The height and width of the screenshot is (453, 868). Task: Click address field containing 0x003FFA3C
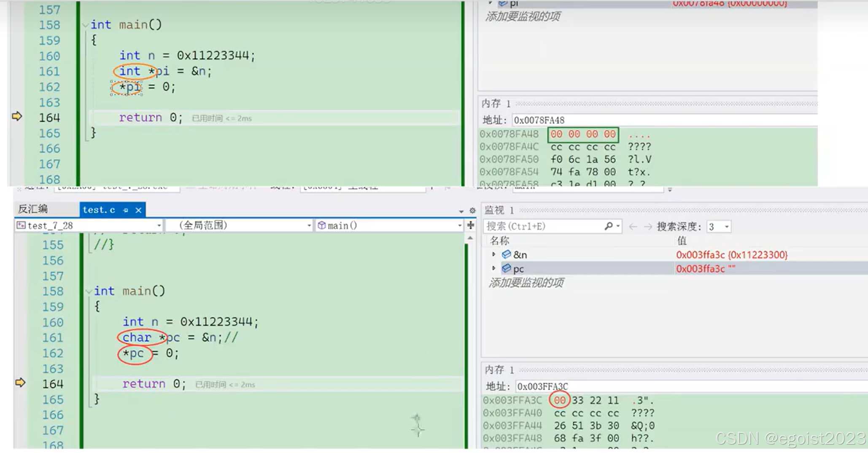691,386
